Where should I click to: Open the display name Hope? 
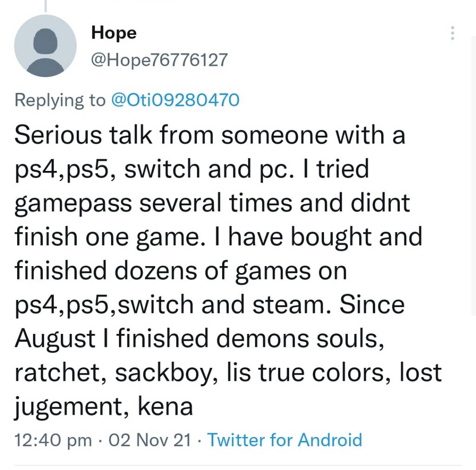point(114,33)
